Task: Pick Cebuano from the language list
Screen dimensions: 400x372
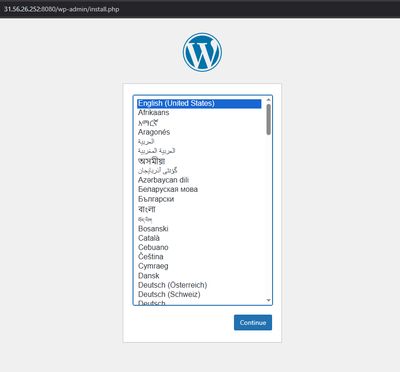Action: pyautogui.click(x=199, y=247)
